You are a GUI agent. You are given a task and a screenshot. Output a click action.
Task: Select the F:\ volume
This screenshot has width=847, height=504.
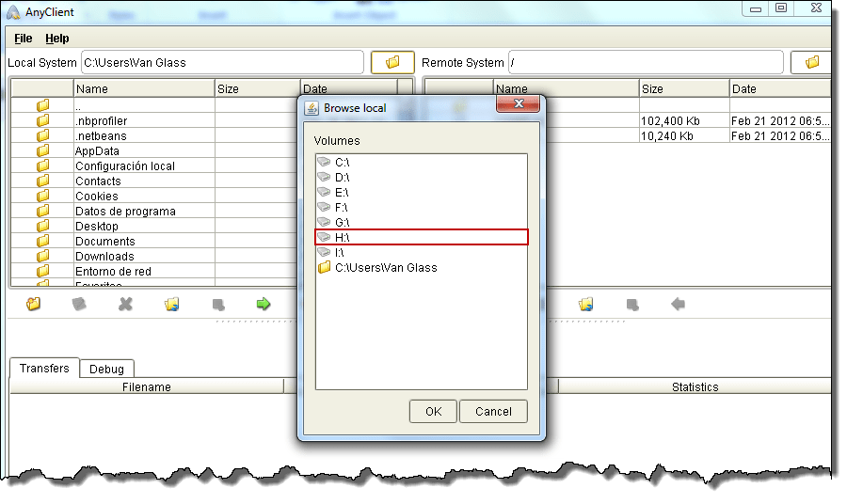pyautogui.click(x=422, y=207)
